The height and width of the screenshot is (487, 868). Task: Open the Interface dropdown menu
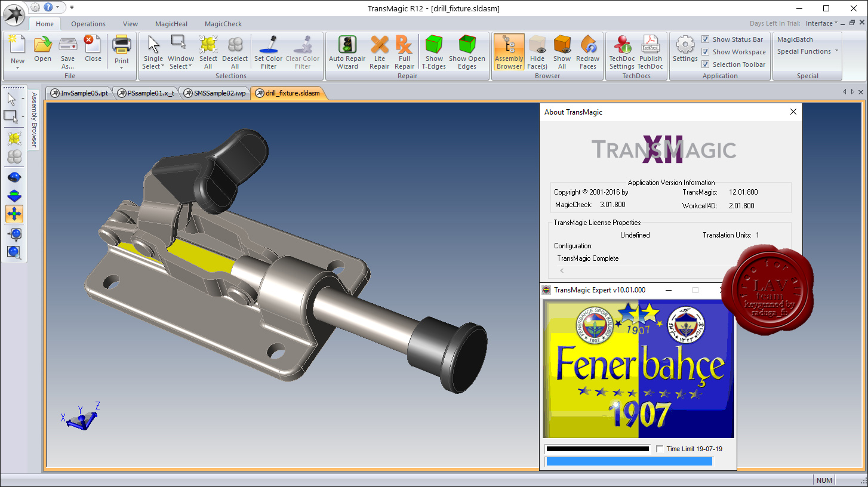click(822, 23)
